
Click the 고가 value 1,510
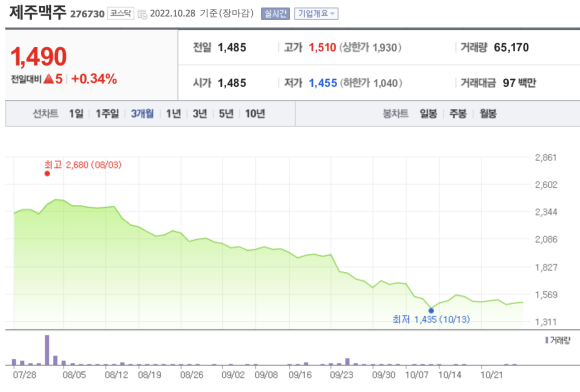coord(322,48)
